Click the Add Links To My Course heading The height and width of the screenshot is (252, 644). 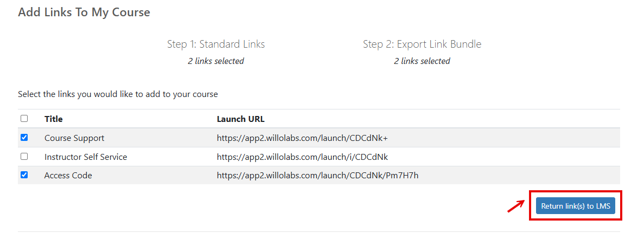click(84, 12)
